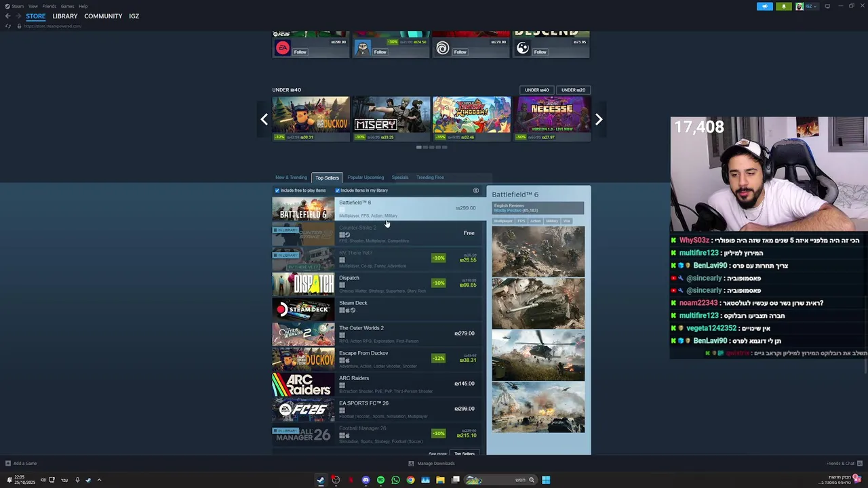Open the green notifications bell
This screenshot has width=868, height=488.
tap(784, 6)
